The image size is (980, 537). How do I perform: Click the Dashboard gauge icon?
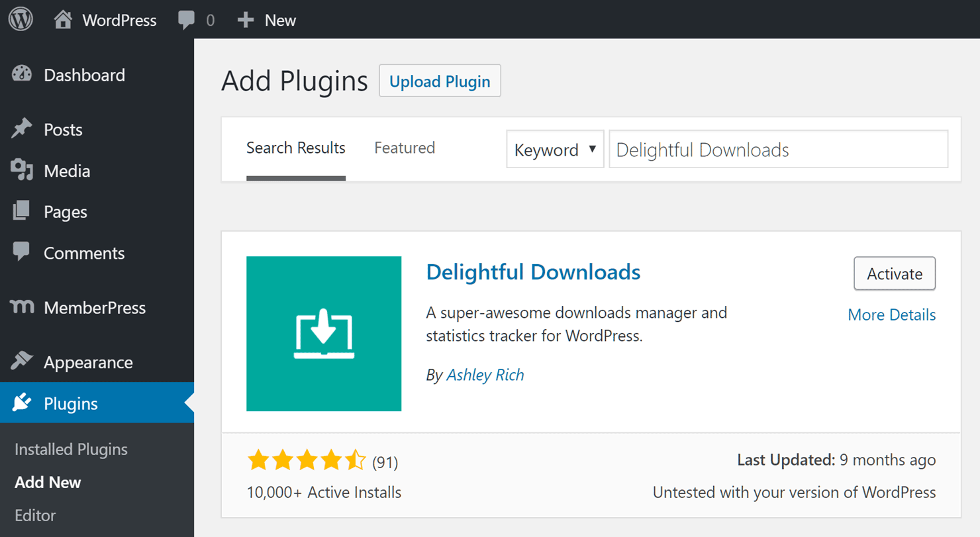(22, 75)
